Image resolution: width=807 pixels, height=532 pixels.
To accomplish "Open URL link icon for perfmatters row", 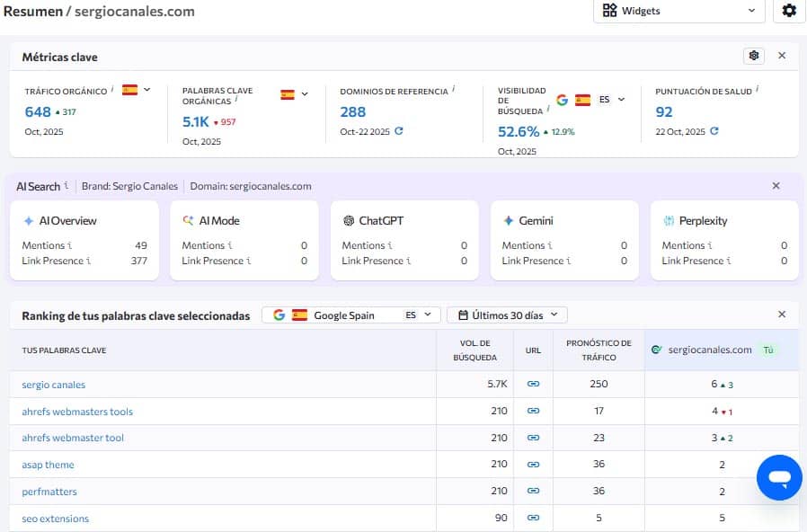I will click(x=533, y=492).
